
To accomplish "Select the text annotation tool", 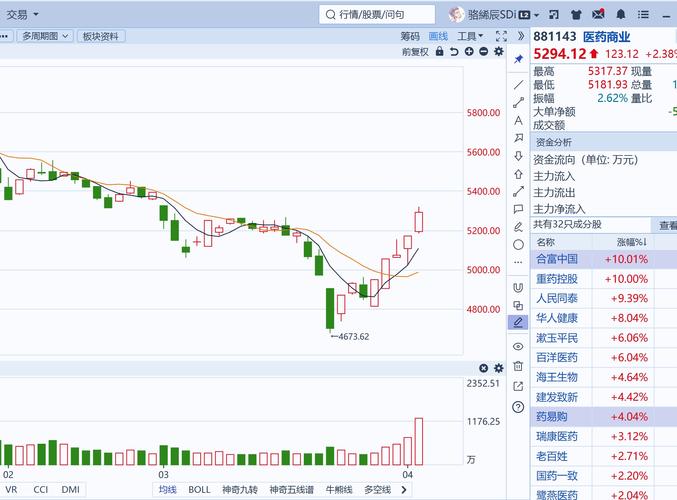I will [519, 120].
